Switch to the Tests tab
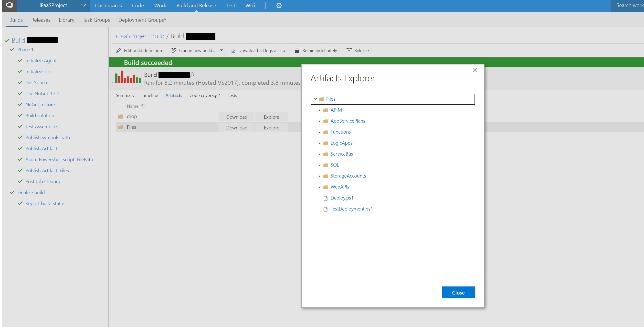Screen dimensions: 644x327 pos(232,95)
